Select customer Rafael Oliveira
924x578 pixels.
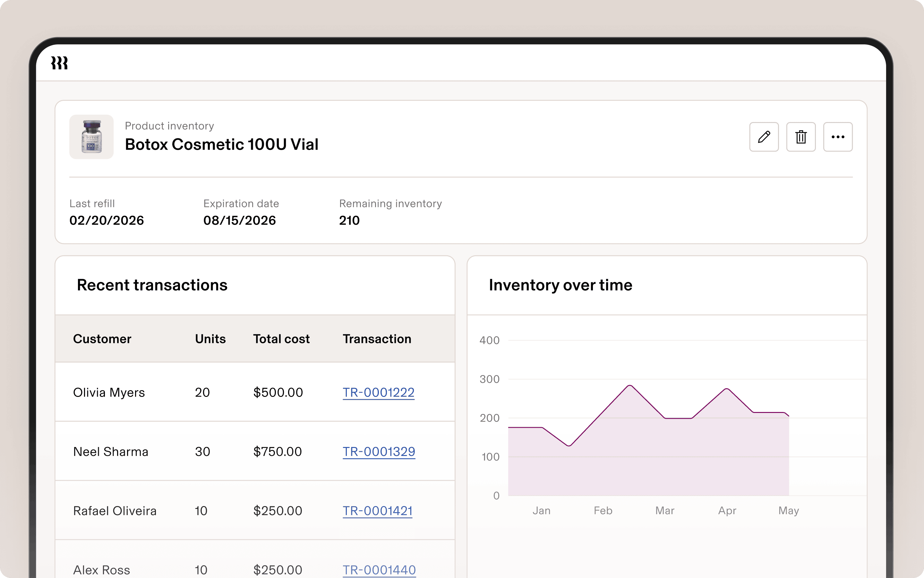click(x=115, y=511)
